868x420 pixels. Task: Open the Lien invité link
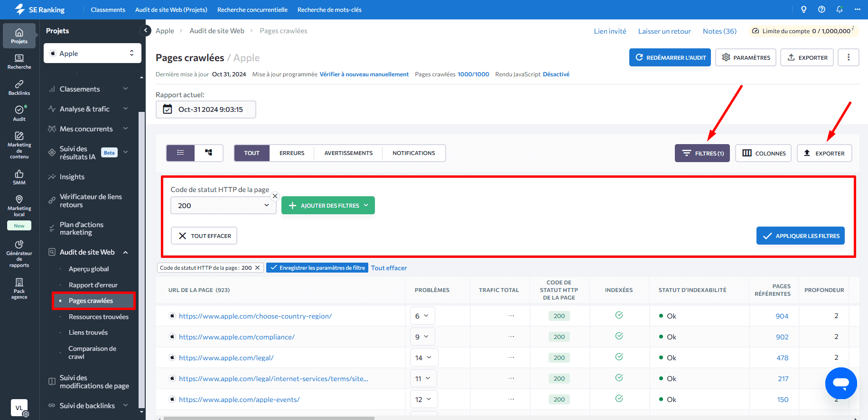tap(610, 31)
